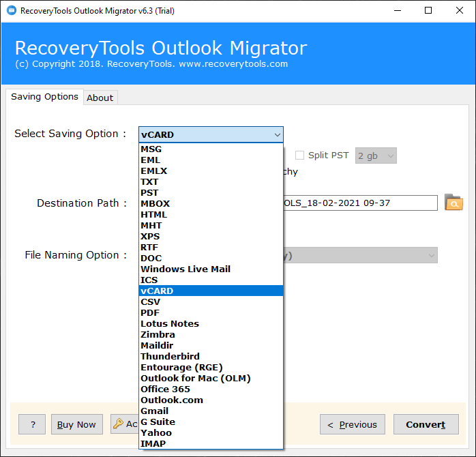Viewport: 476px width, 457px height.
Task: Open the 2 gb split size dropdown
Action: [376, 156]
